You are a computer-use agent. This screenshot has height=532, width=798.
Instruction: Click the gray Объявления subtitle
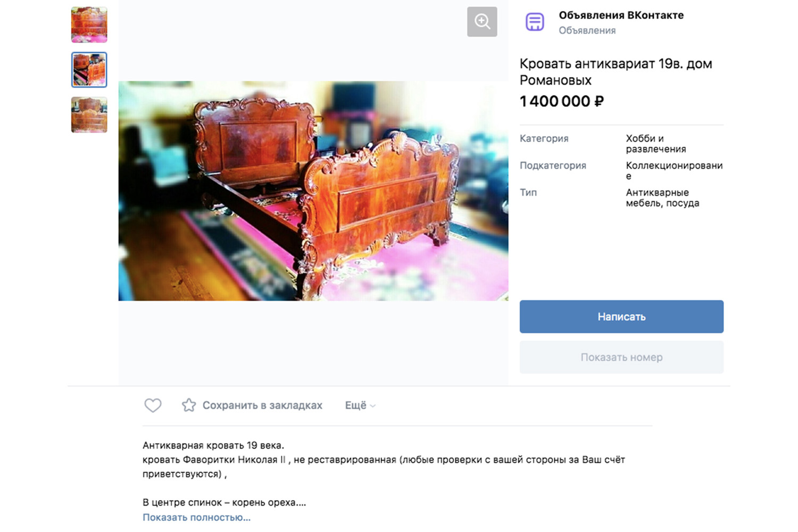(x=587, y=31)
